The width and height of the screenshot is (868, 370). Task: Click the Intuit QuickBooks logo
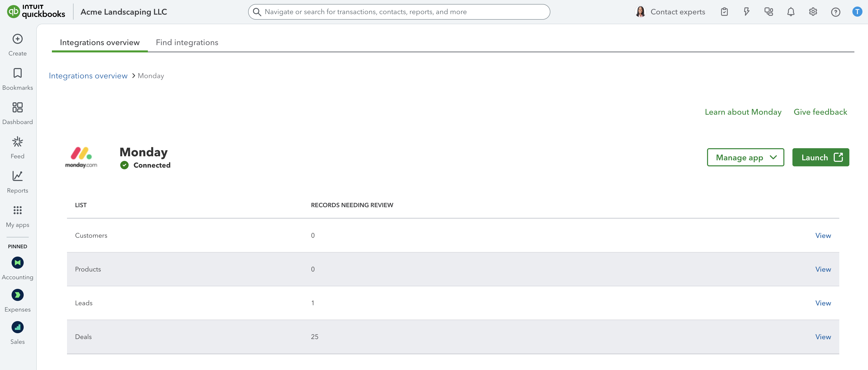coord(36,11)
